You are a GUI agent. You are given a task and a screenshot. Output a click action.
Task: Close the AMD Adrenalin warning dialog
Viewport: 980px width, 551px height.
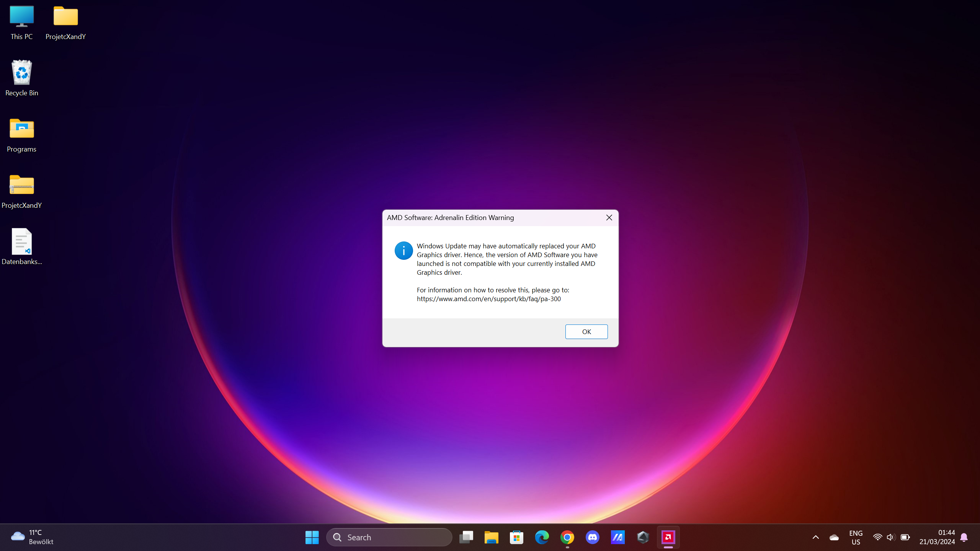tap(609, 218)
